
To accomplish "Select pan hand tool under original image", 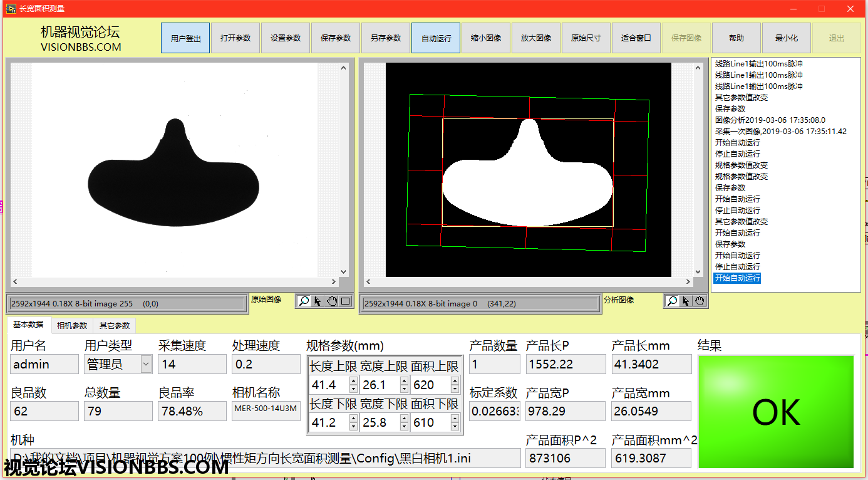I will click(x=331, y=301).
